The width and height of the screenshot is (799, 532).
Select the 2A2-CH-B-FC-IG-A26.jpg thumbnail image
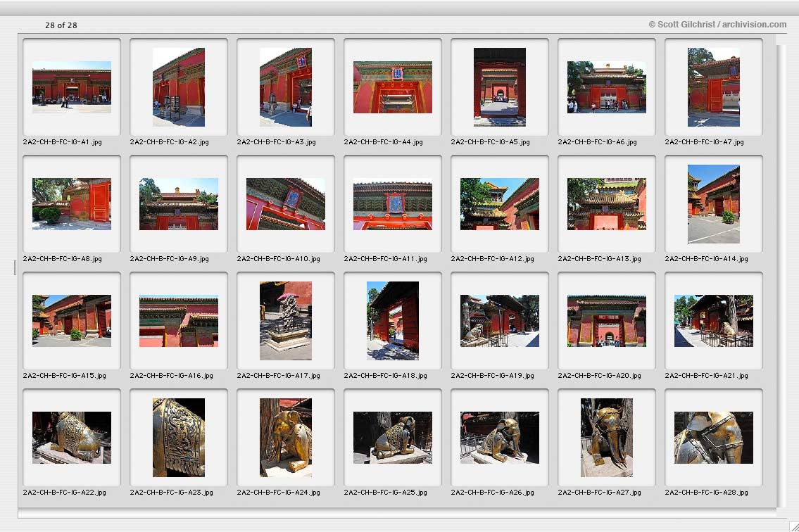[x=500, y=437]
